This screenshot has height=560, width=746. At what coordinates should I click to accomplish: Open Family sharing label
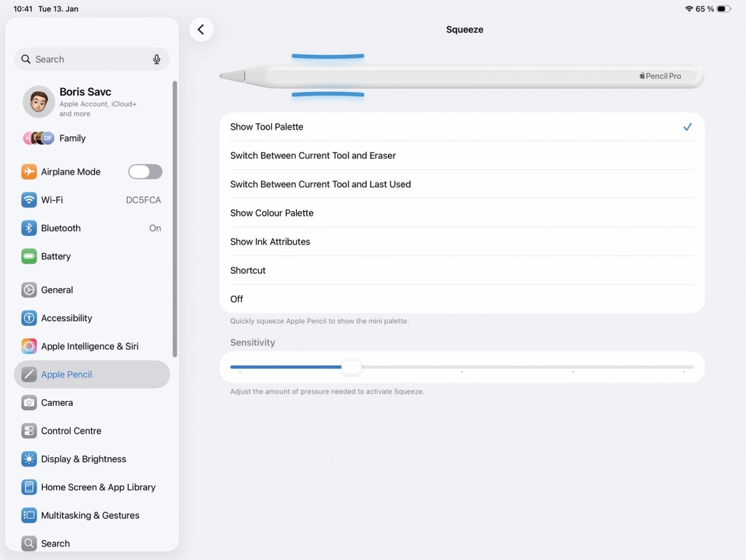(x=73, y=138)
